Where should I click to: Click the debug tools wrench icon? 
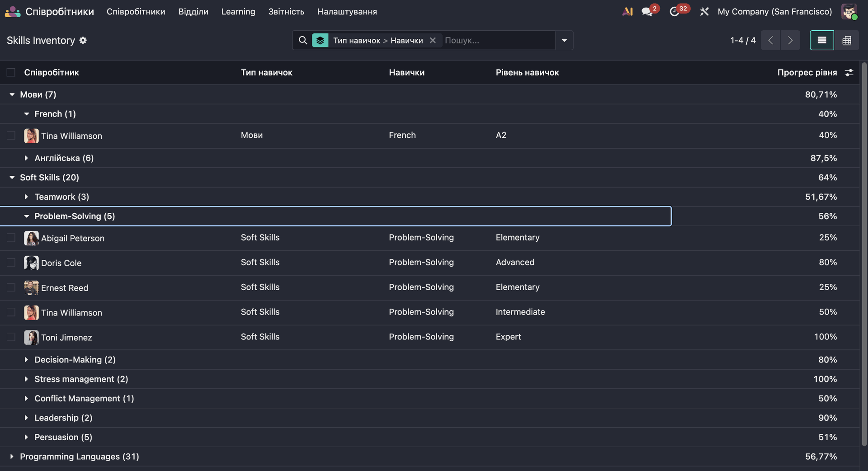coord(704,12)
